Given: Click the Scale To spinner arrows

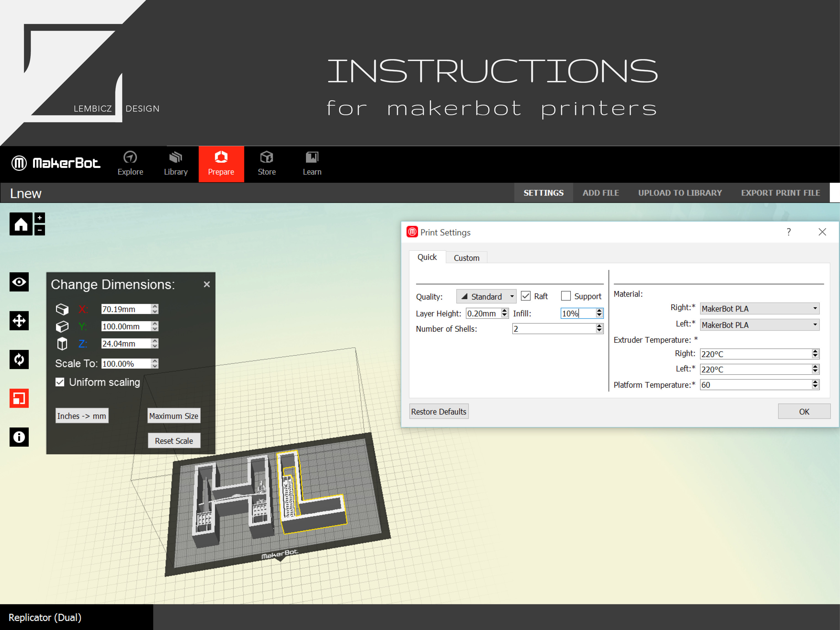Looking at the screenshot, I should click(x=155, y=364).
